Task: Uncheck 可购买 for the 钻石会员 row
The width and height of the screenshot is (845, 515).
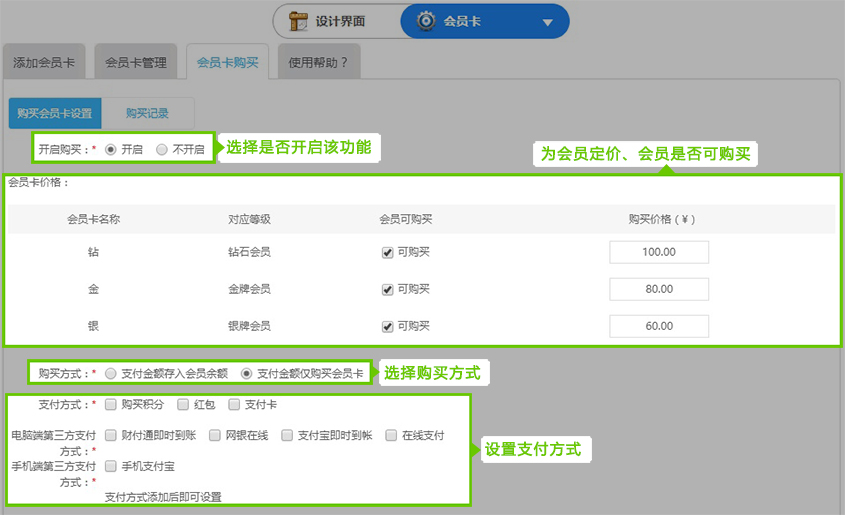Action: coord(387,253)
